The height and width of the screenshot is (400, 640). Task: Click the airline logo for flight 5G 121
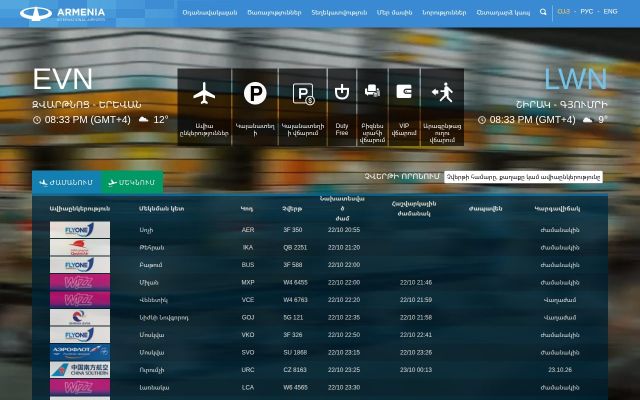(x=80, y=318)
